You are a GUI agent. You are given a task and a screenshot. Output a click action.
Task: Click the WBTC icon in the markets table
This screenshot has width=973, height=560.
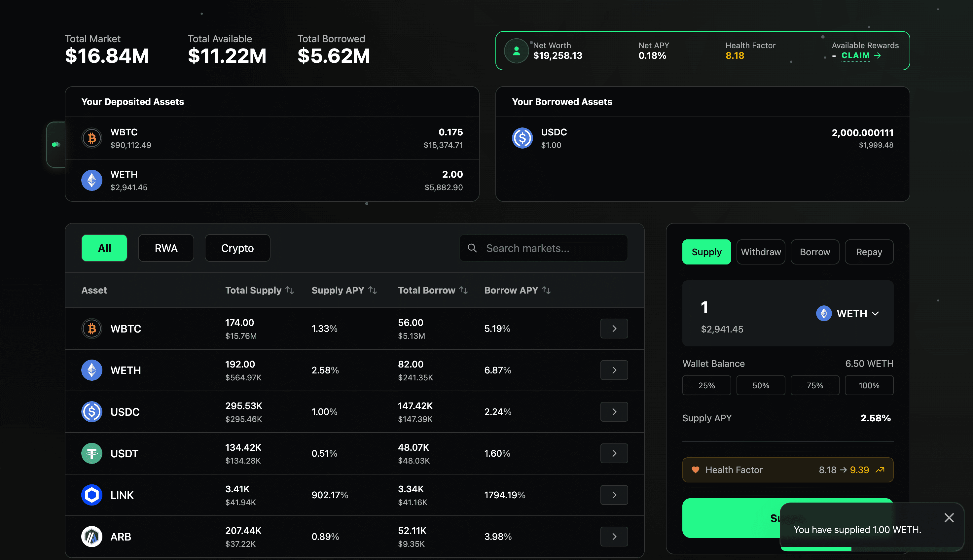[91, 329]
